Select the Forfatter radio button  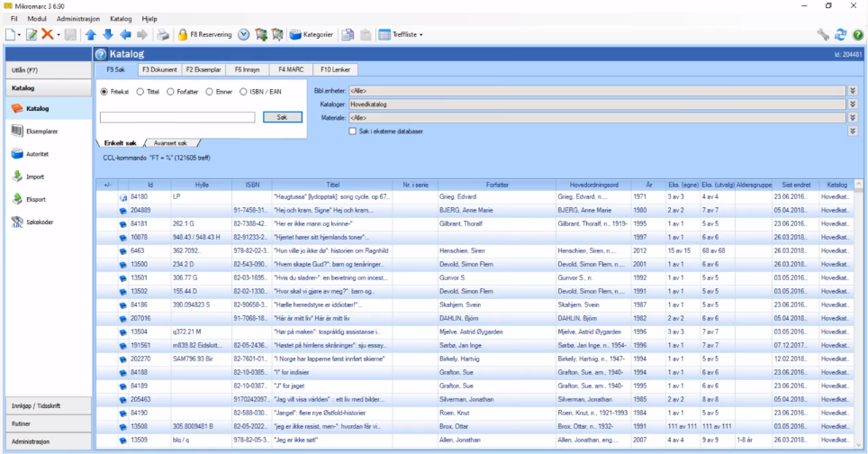coord(170,91)
